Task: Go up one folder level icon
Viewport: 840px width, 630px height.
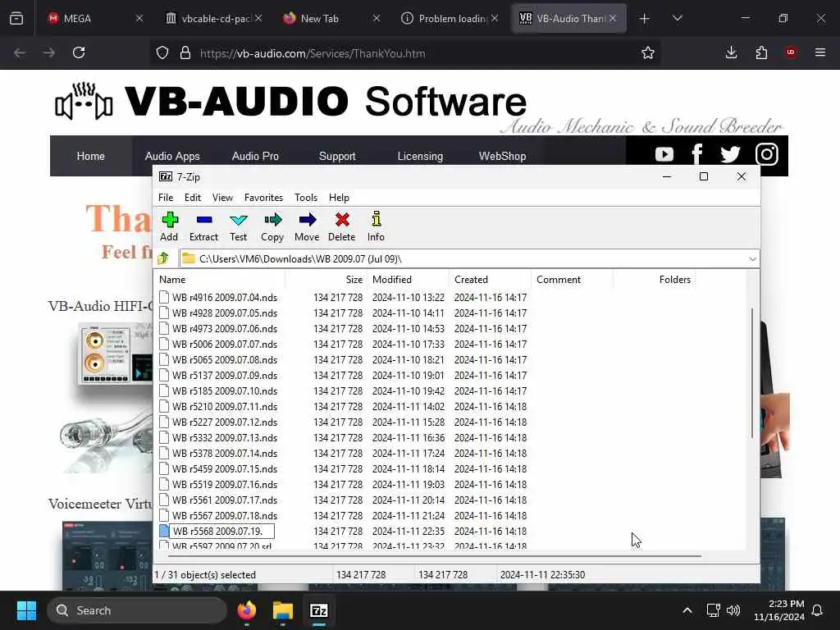Action: (163, 258)
